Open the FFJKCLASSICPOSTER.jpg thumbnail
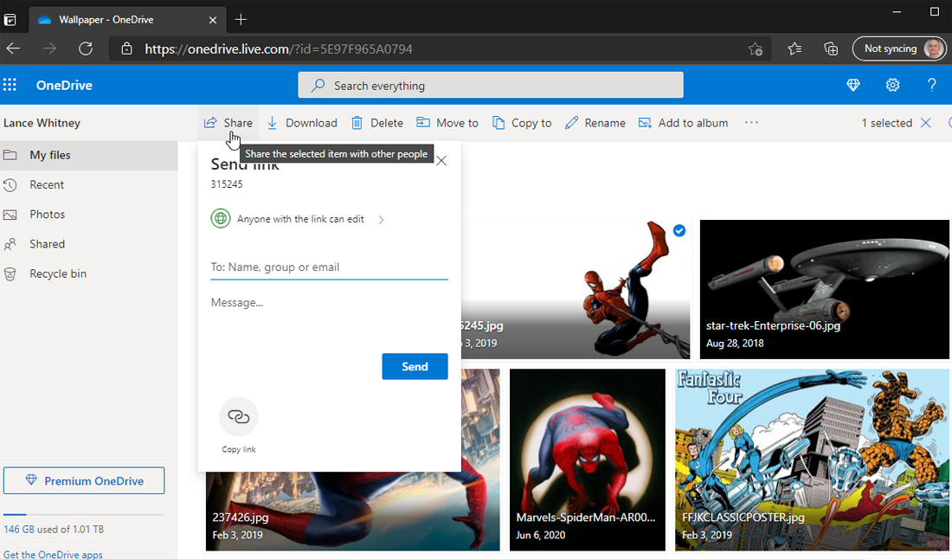Image resolution: width=952 pixels, height=560 pixels. [813, 460]
